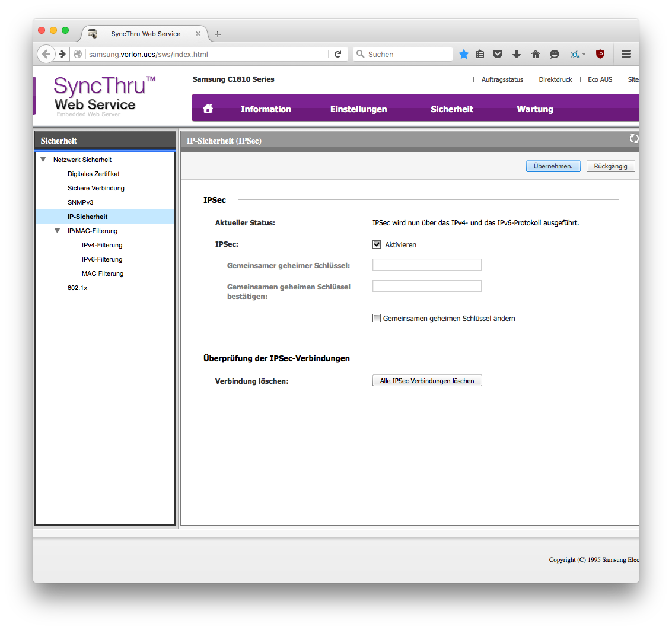Open the Auftragsstatus link at top
The width and height of the screenshot is (672, 630).
pyautogui.click(x=502, y=79)
